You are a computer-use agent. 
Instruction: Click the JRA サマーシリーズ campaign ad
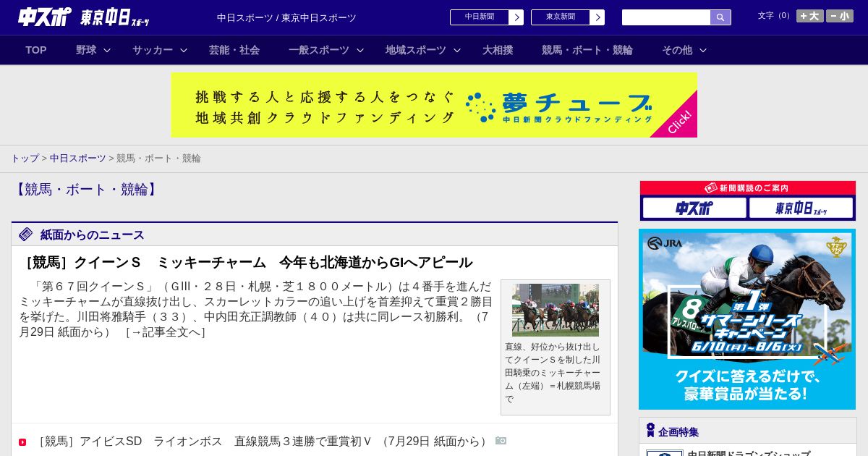click(x=747, y=319)
